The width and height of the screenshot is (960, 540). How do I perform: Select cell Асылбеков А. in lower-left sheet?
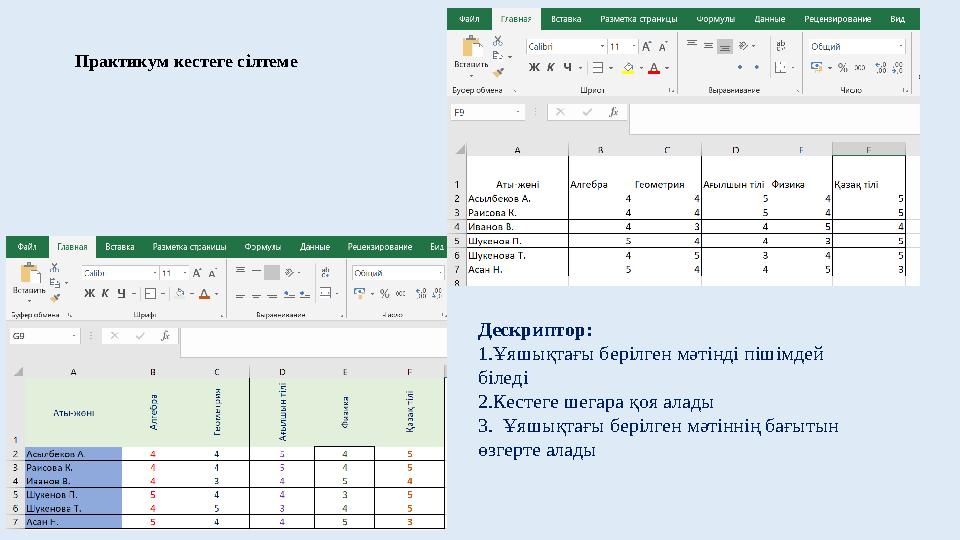[x=73, y=454]
